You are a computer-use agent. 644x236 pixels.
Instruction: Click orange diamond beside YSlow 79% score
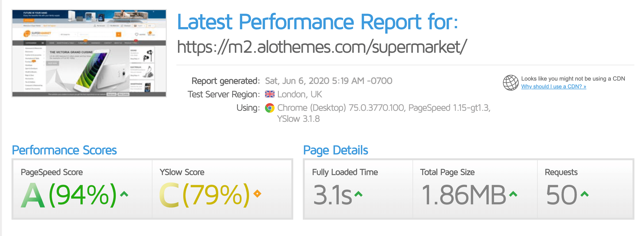[257, 194]
